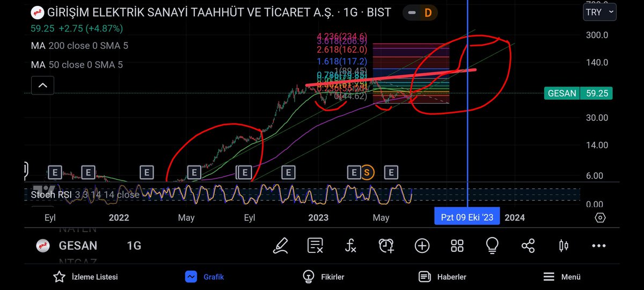Image resolution: width=644 pixels, height=290 pixels.
Task: Select the Grafik tab
Action: tap(204, 277)
